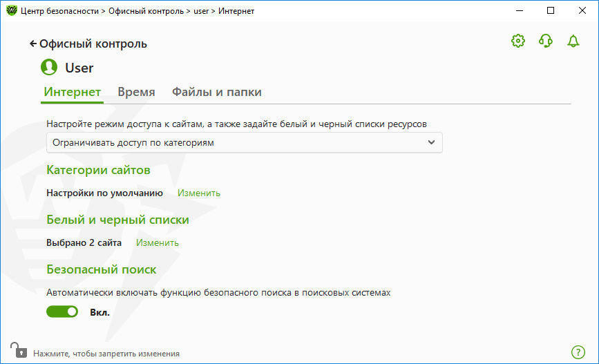Click the Вкл. label beside the toggle

[x=99, y=312]
